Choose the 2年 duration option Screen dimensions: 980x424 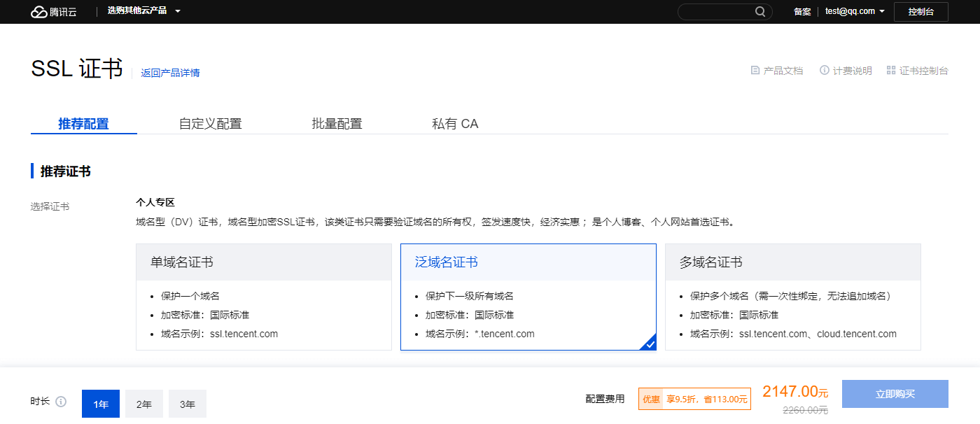tap(144, 404)
